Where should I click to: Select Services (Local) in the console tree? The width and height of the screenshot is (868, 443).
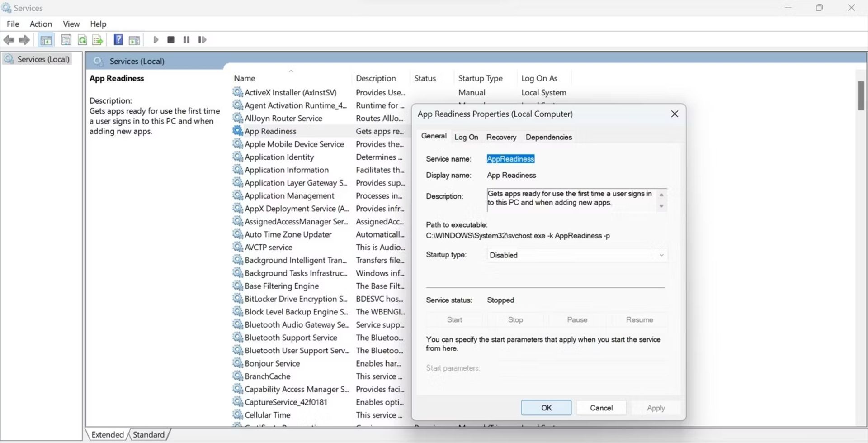click(43, 59)
